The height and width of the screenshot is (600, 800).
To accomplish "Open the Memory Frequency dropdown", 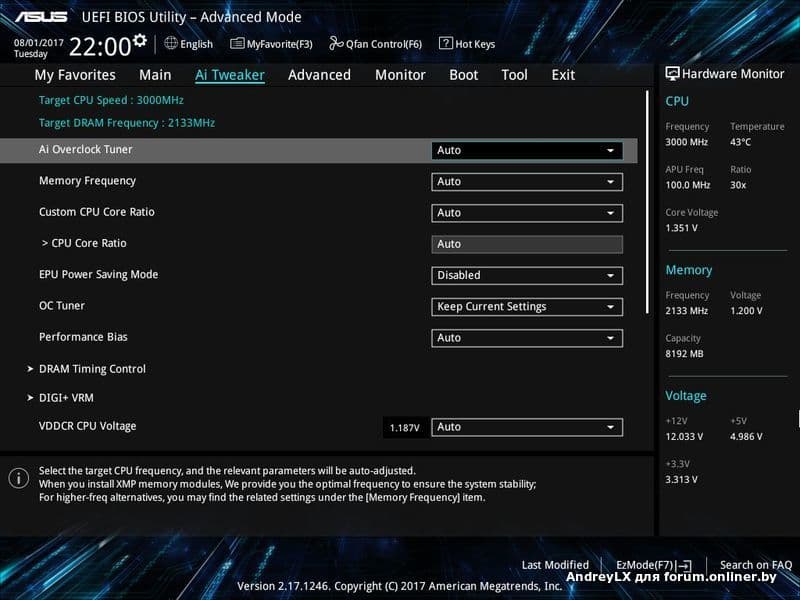I will [x=527, y=182].
